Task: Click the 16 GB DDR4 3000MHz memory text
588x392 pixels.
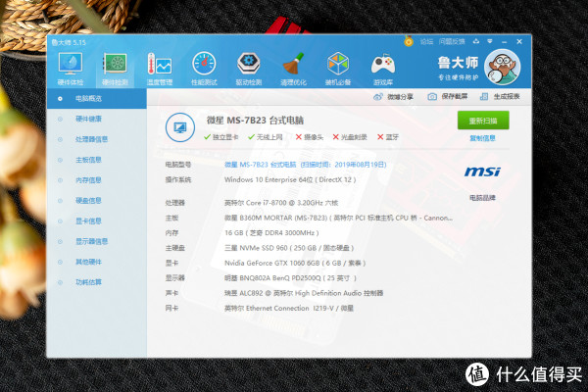Action: (271, 233)
